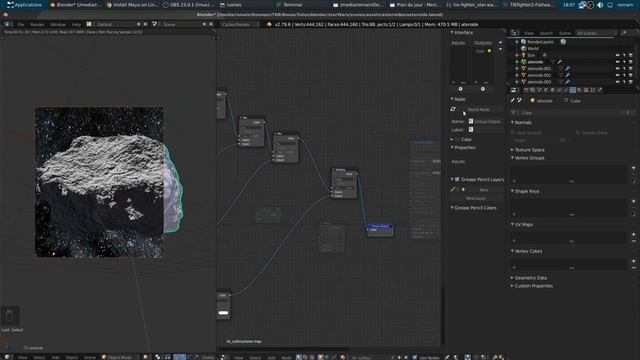The image size is (640, 360).
Task: Click New grease pencil button
Action: (x=484, y=190)
